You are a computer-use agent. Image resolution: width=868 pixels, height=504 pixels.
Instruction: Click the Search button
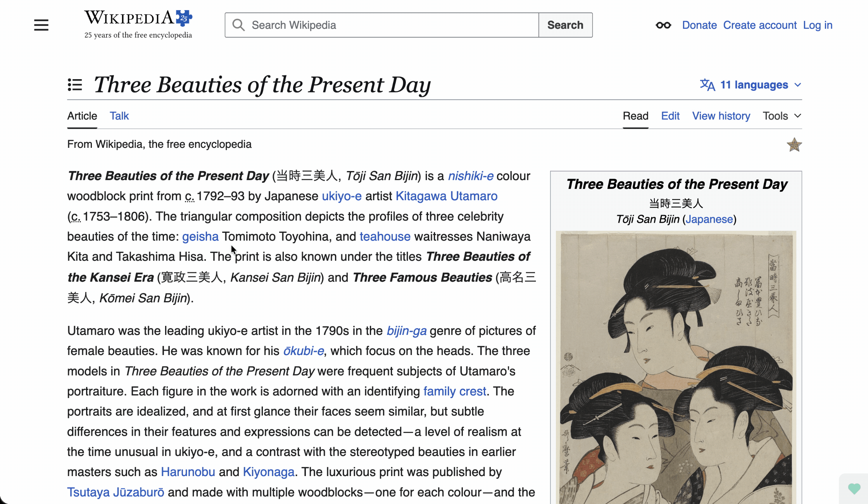pyautogui.click(x=565, y=25)
